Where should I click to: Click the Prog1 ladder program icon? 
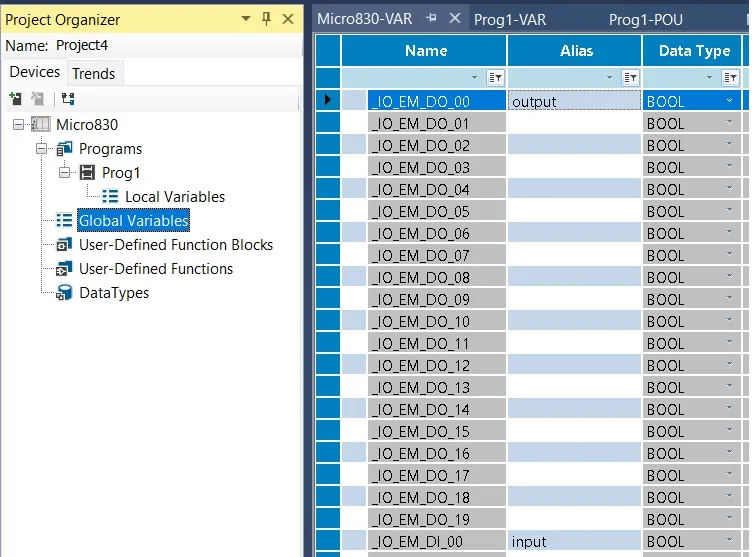coord(87,172)
